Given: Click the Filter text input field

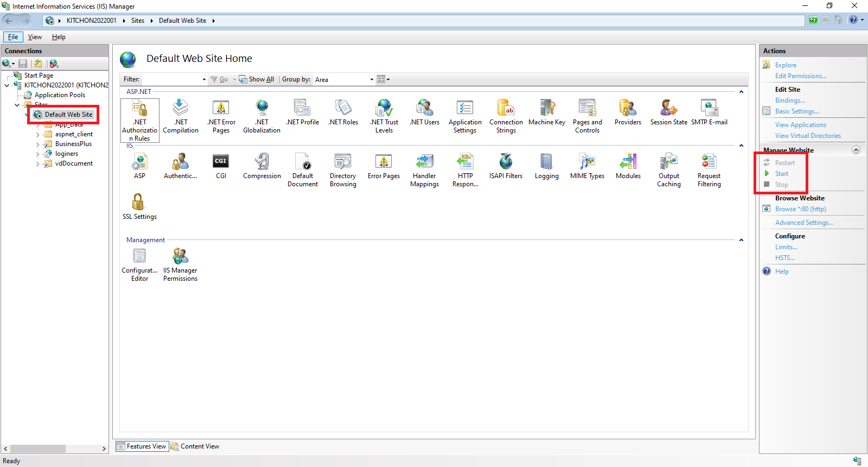Looking at the screenshot, I should click(x=171, y=79).
